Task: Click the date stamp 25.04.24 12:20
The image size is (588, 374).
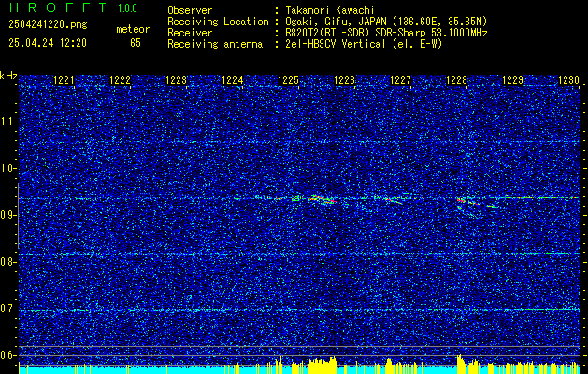Action: 48,43
